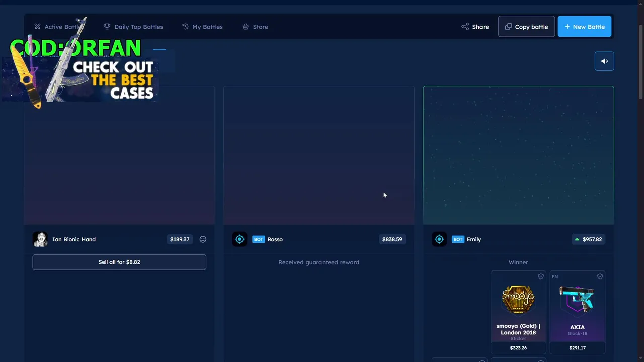This screenshot has height=362, width=644.
Task: Click the BOT badge beside Rosso
Action: point(258,239)
